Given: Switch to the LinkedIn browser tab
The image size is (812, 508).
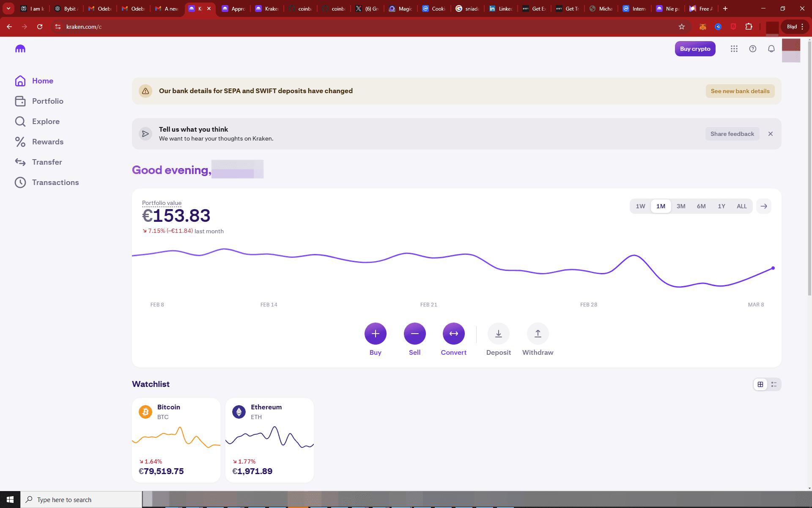Looking at the screenshot, I should click(501, 8).
